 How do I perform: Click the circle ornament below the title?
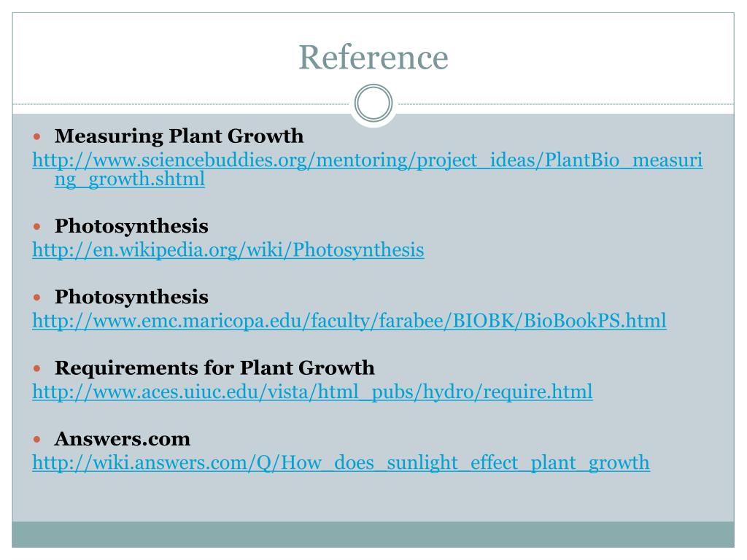click(x=373, y=103)
